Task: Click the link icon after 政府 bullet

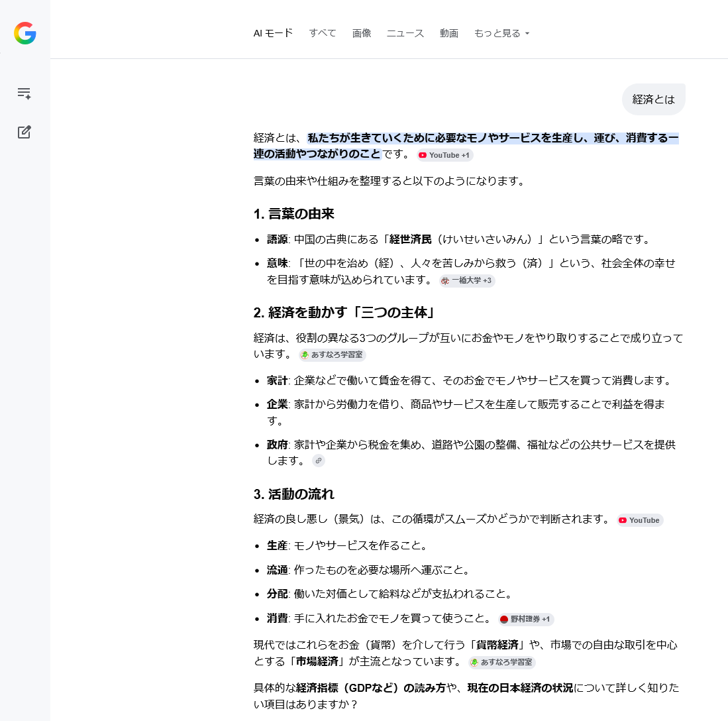Action: (319, 461)
